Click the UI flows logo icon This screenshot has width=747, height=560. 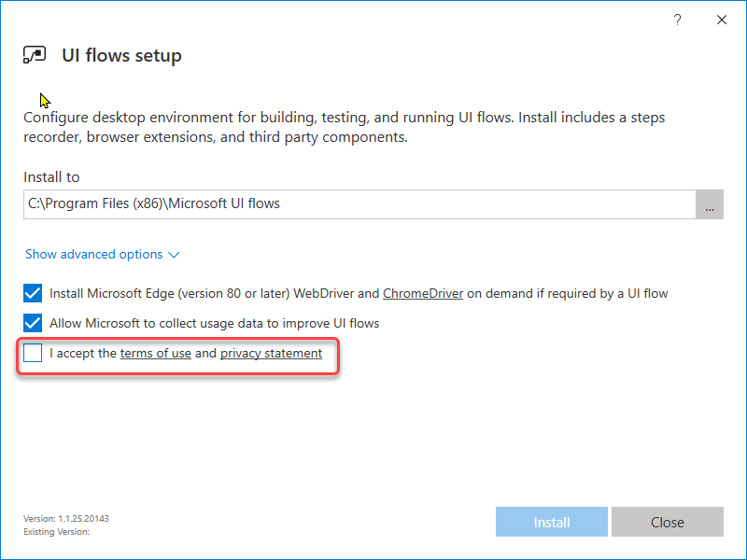point(35,55)
